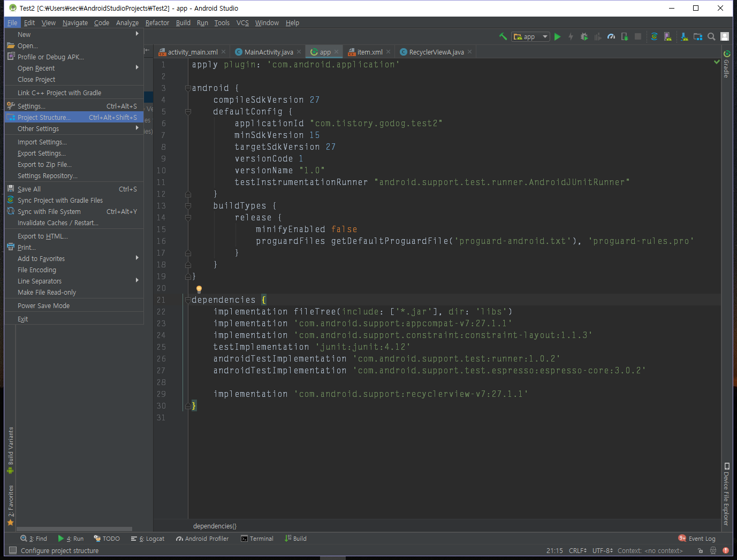The width and height of the screenshot is (737, 560).
Task: Expand the Other Settings submenu
Action: coord(74,128)
